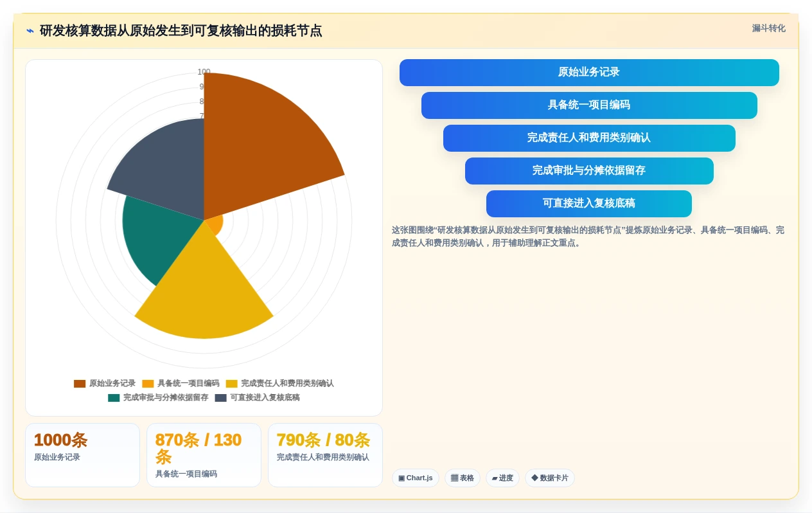Click the axis label 100 on chart

(204, 72)
